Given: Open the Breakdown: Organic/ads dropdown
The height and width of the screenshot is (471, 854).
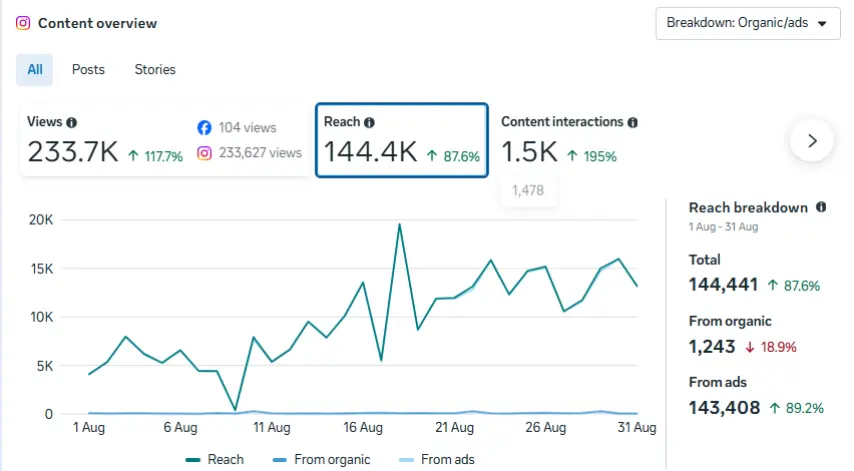Looking at the screenshot, I should click(748, 23).
